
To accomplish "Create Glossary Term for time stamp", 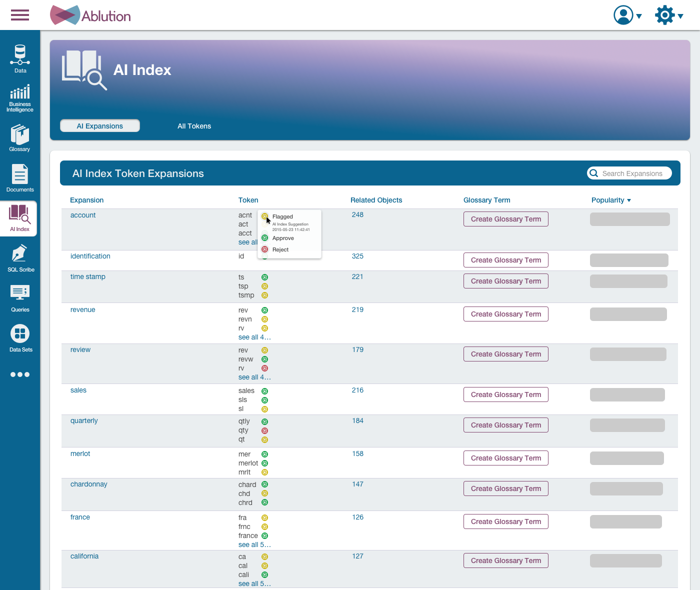I will (x=506, y=281).
